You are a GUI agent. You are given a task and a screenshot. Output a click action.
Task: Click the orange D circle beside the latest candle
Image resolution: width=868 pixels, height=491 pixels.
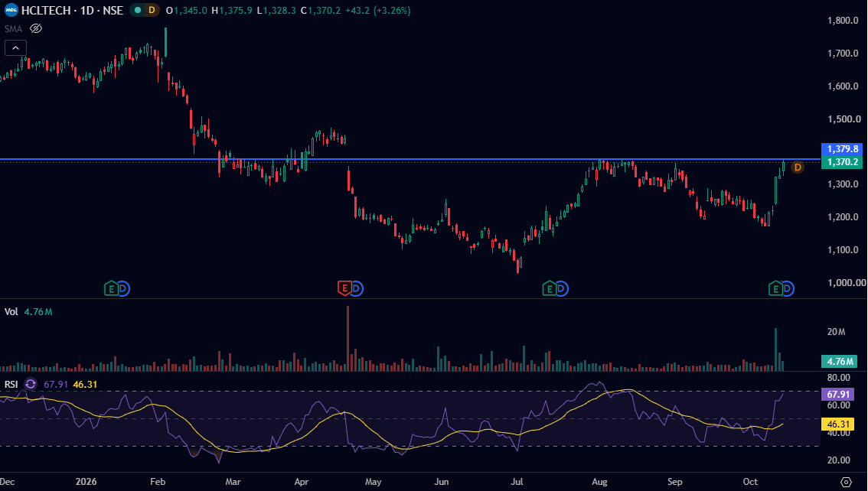[797, 167]
